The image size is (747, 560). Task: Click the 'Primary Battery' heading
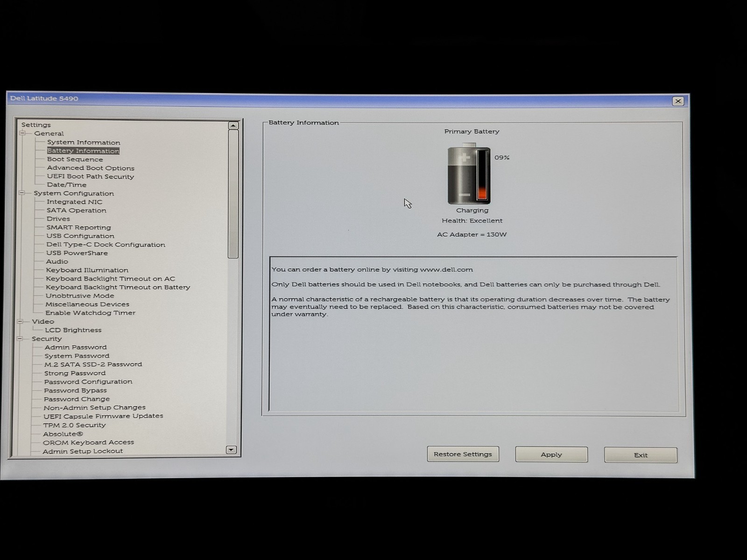tap(472, 132)
